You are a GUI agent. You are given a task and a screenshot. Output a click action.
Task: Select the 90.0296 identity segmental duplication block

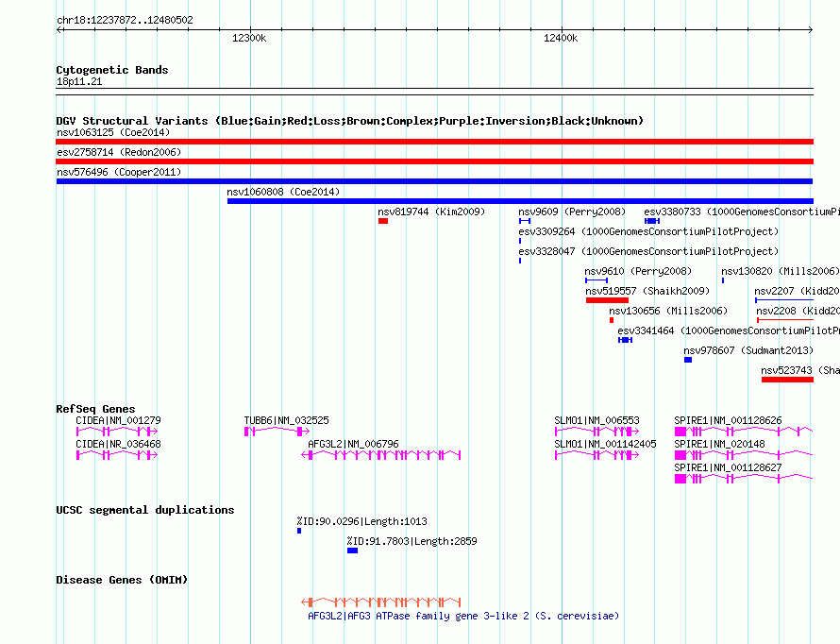(x=299, y=531)
